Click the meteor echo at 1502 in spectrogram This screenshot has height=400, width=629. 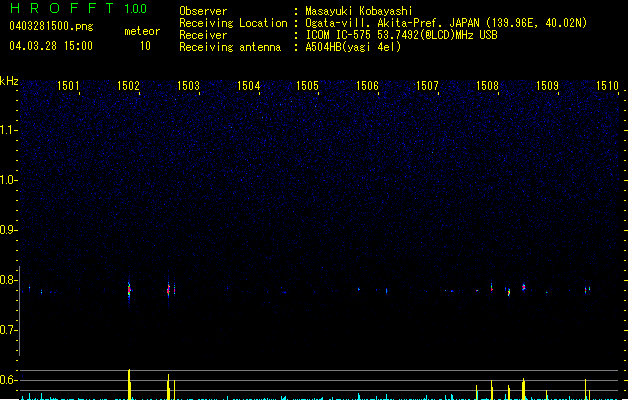(129, 290)
